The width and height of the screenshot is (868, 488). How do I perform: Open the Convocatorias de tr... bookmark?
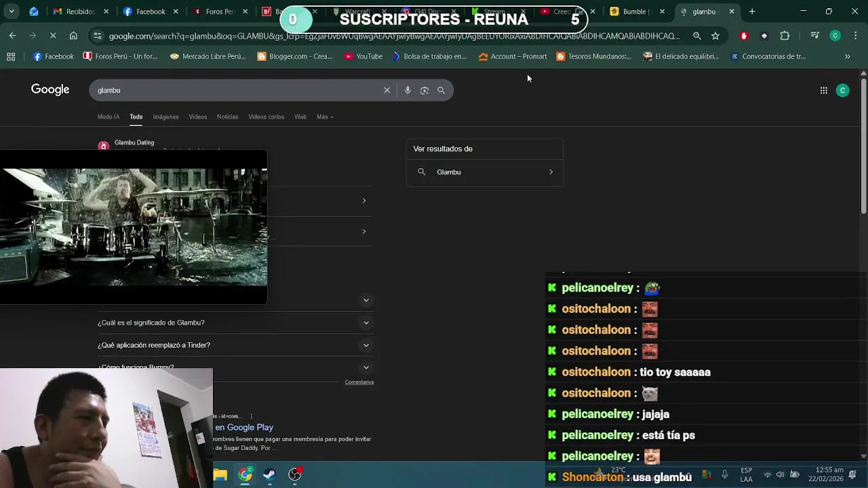click(768, 56)
